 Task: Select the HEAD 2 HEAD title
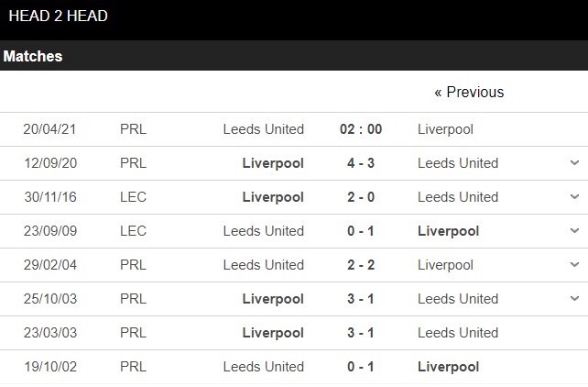coord(59,16)
